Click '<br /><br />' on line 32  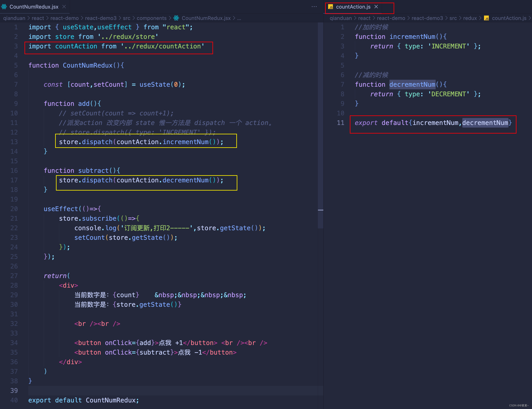97,324
